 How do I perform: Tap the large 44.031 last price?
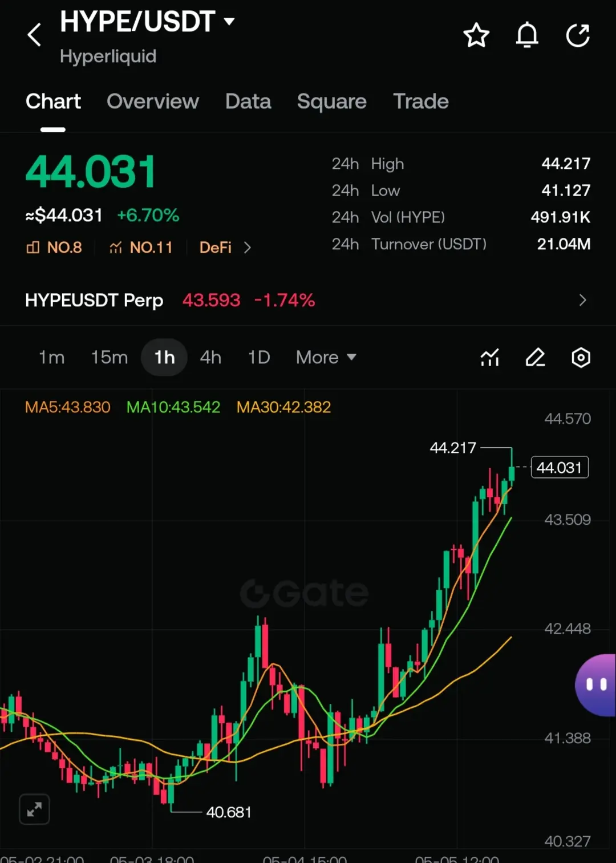tap(91, 172)
